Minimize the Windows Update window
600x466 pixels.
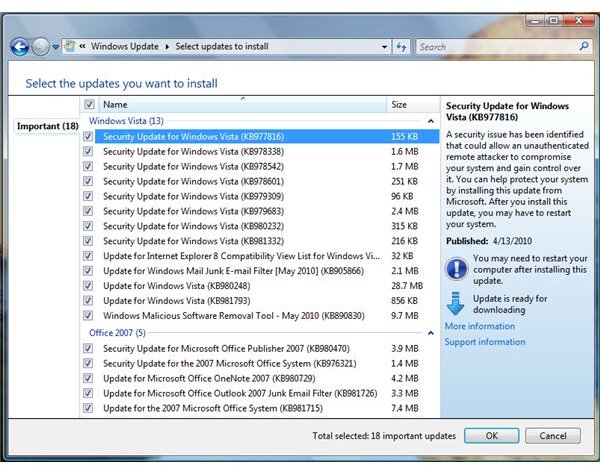point(536,21)
